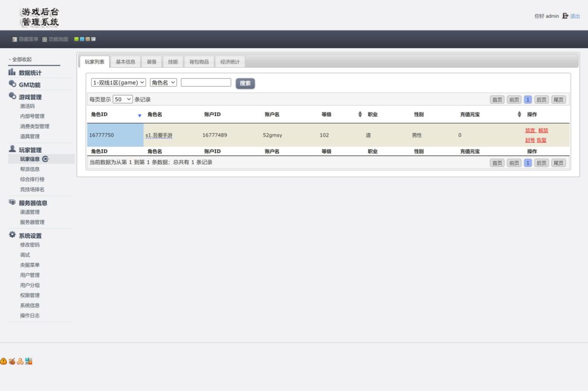Sort table by 角色ID column arrow
The image size is (588, 391).
pos(139,115)
